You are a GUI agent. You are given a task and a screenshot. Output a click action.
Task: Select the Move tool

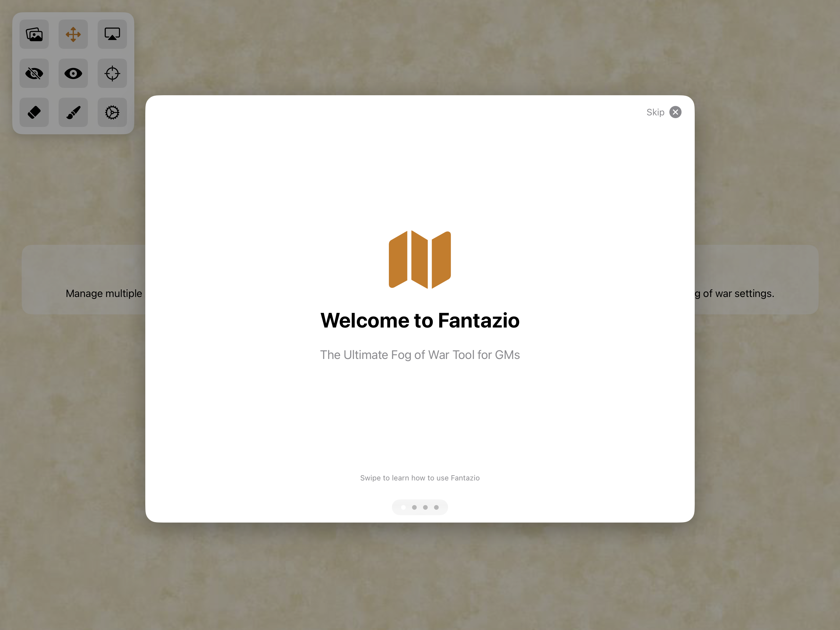[73, 34]
